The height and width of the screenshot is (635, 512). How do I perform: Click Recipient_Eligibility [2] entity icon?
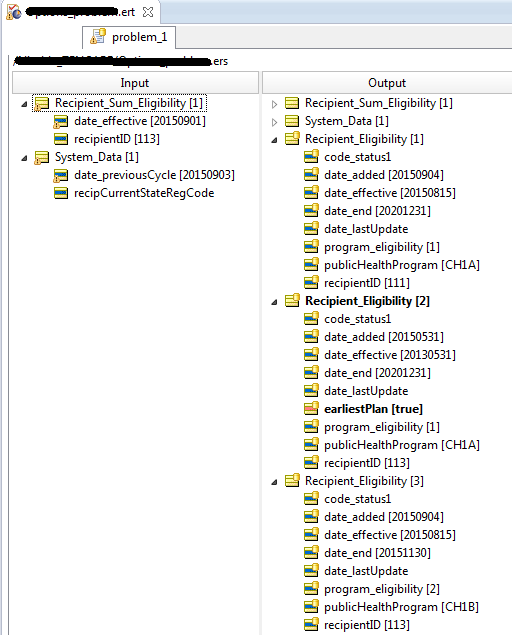[x=292, y=301]
